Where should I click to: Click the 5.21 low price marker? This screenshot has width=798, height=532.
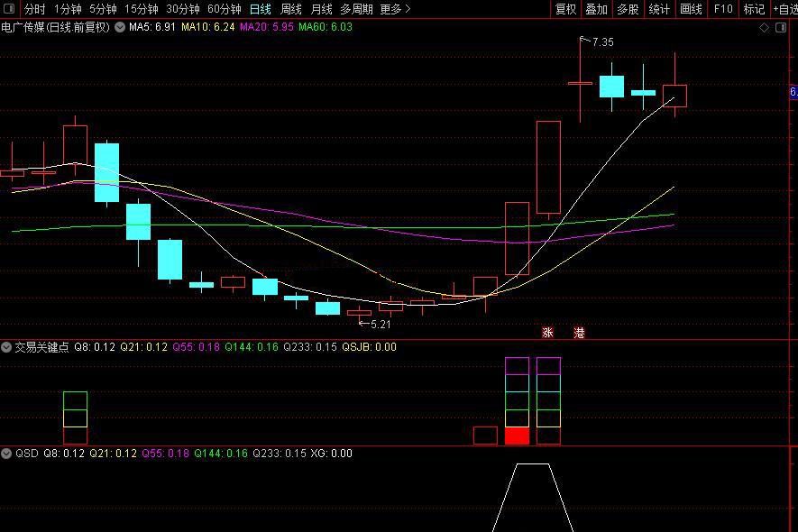click(x=381, y=324)
